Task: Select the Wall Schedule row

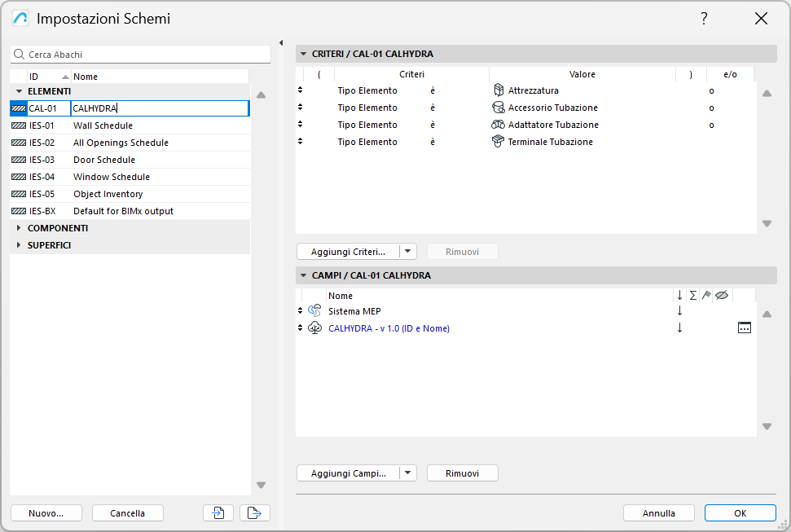Action: 130,125
